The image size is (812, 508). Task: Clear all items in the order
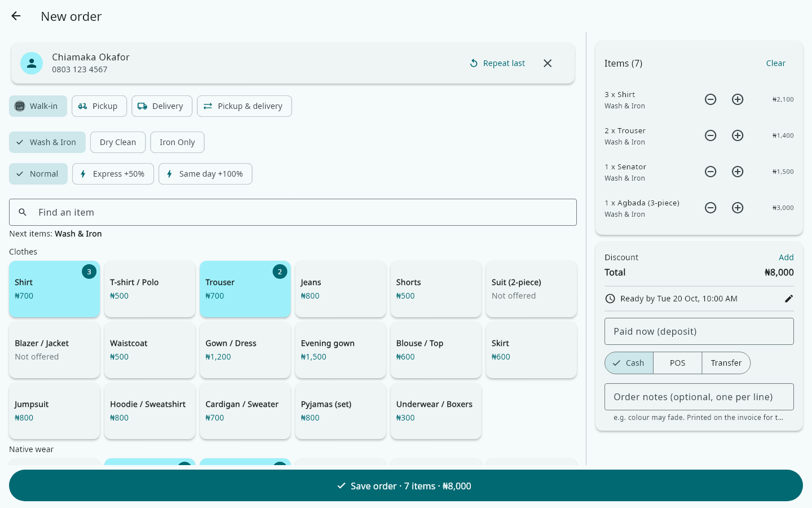pyautogui.click(x=776, y=63)
